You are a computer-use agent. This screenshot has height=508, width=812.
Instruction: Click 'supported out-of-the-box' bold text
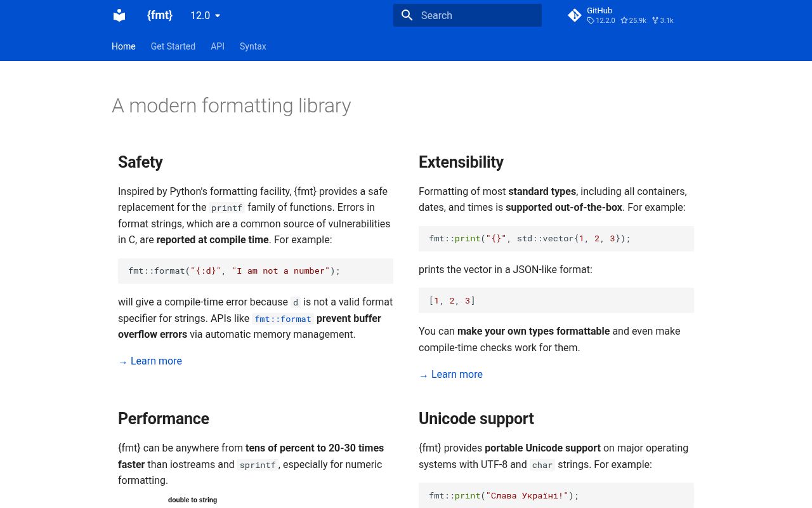point(564,207)
